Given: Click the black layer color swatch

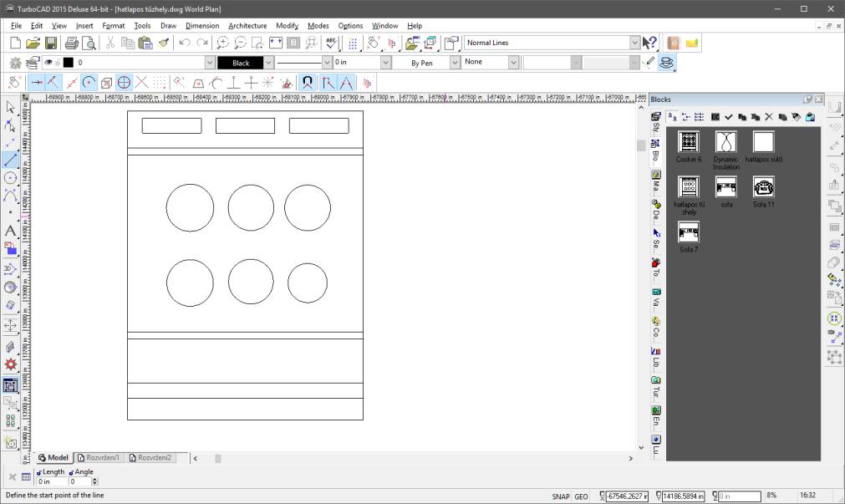Looking at the screenshot, I should [68, 63].
